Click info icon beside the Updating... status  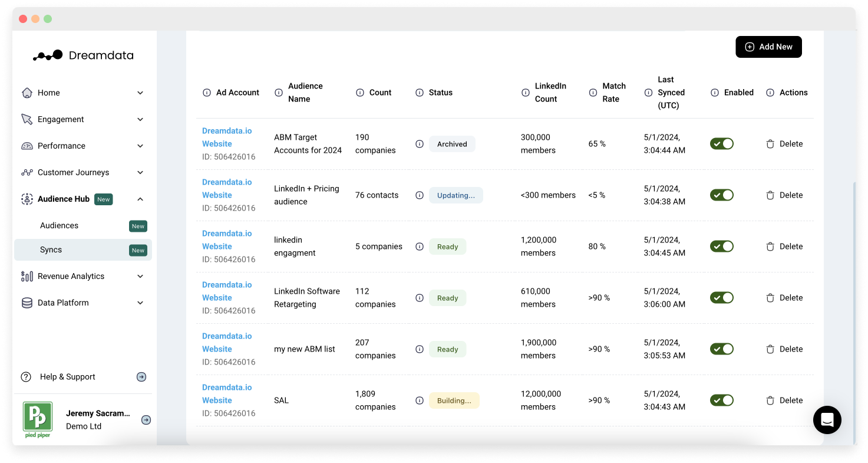click(420, 195)
